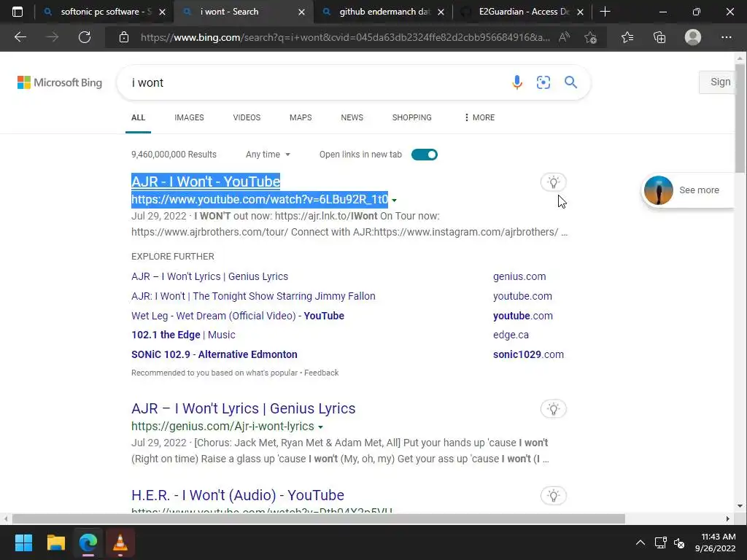Open muted volume tray icon
The height and width of the screenshot is (560, 747).
pyautogui.click(x=679, y=542)
